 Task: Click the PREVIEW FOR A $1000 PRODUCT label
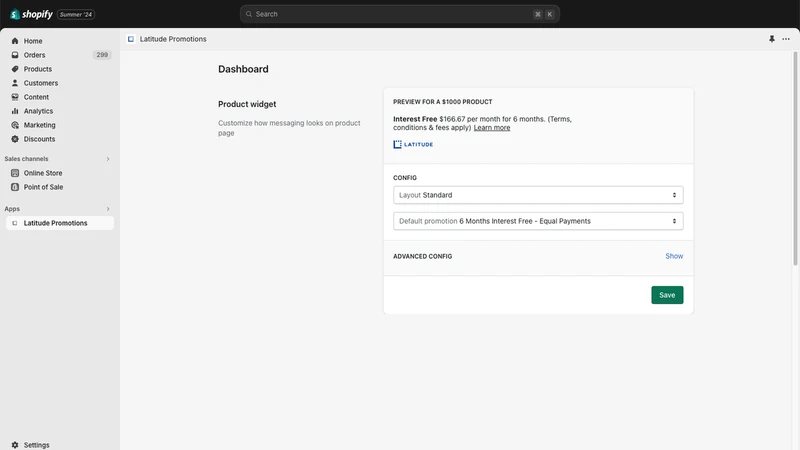(x=442, y=102)
